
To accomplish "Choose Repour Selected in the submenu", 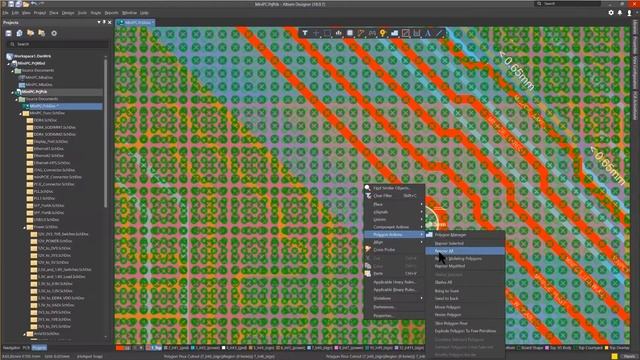I will [465, 243].
